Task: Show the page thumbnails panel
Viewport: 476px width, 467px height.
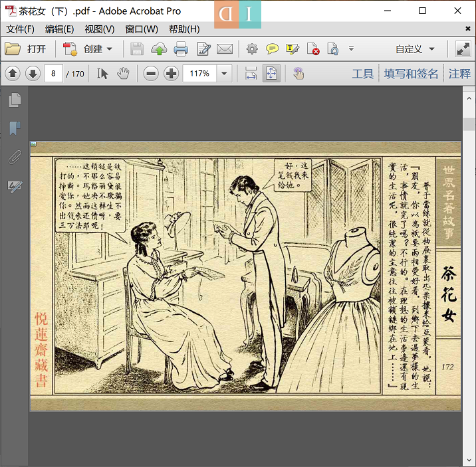Action: (x=15, y=100)
